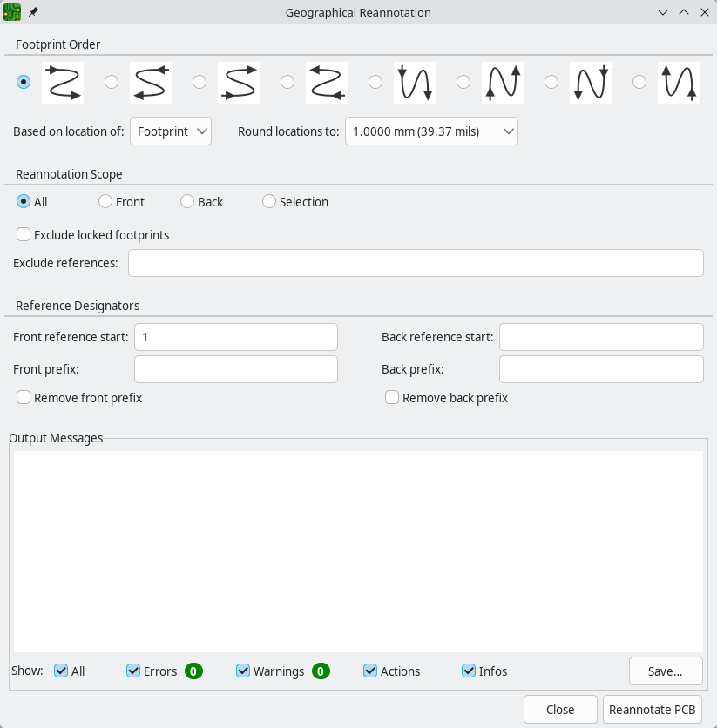
Task: Open the Based on location of dropdown
Action: (171, 131)
